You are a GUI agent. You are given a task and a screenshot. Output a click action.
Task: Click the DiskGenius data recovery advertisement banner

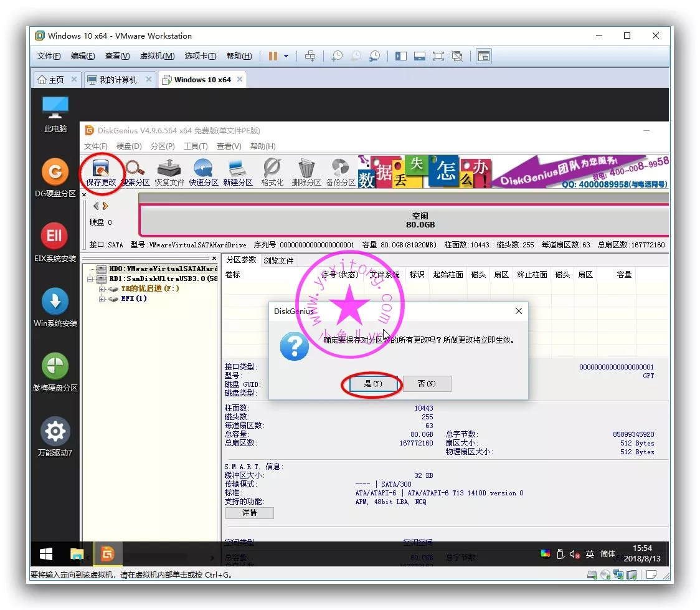pos(513,172)
